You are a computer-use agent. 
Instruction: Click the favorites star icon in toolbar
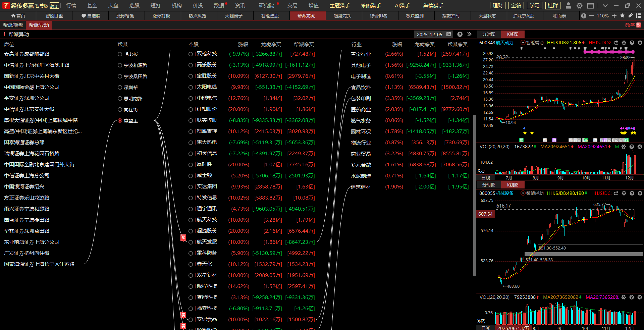click(622, 16)
